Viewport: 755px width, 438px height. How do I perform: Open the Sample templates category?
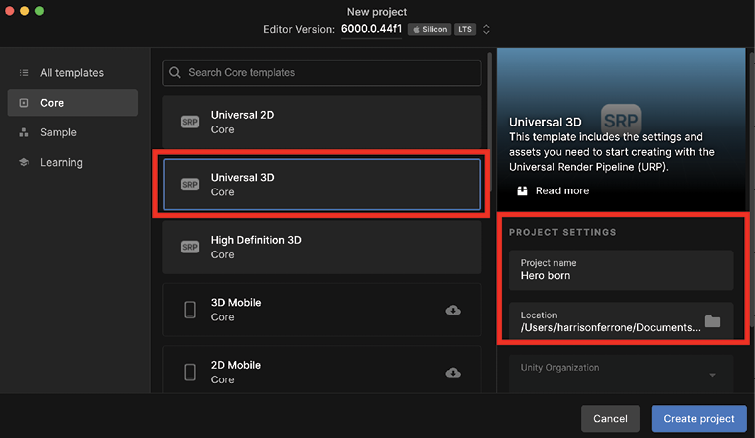point(72,132)
